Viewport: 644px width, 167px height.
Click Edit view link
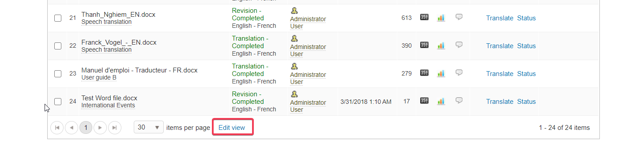(232, 127)
